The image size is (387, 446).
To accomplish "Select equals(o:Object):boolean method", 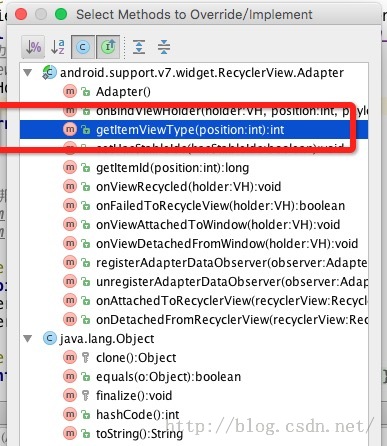I will (x=194, y=377).
